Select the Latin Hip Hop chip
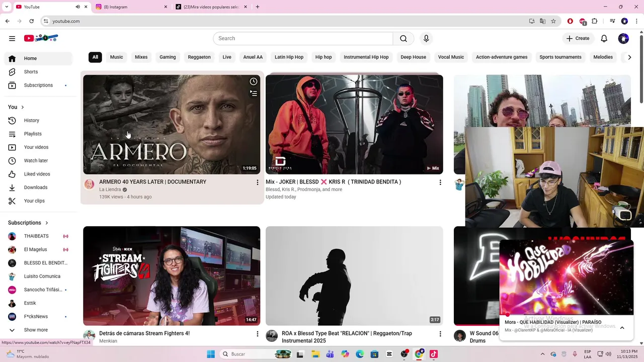The height and width of the screenshot is (362, 644). point(289,57)
